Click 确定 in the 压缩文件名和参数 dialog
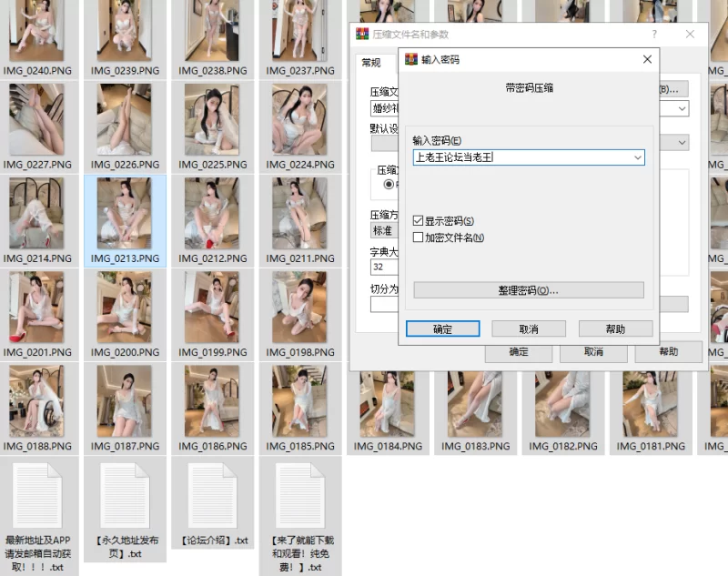This screenshot has width=728, height=576. pos(519,352)
